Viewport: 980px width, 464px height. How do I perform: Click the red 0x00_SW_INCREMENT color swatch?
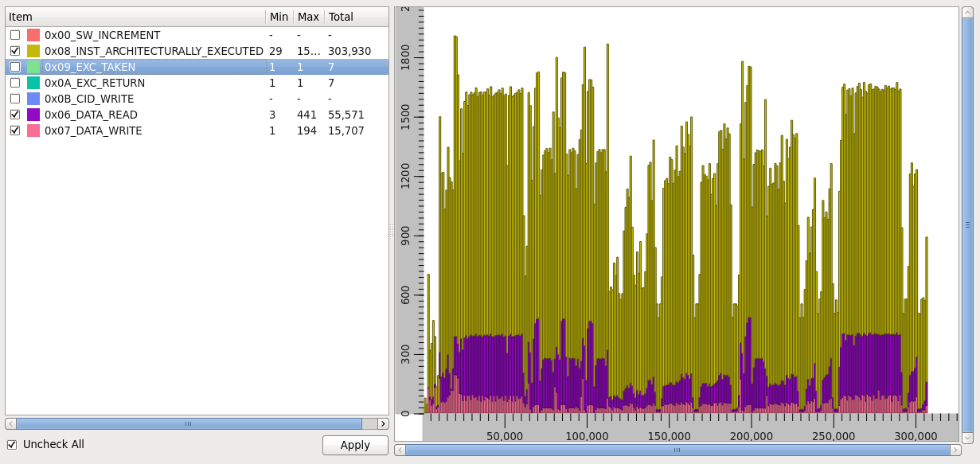[33, 35]
